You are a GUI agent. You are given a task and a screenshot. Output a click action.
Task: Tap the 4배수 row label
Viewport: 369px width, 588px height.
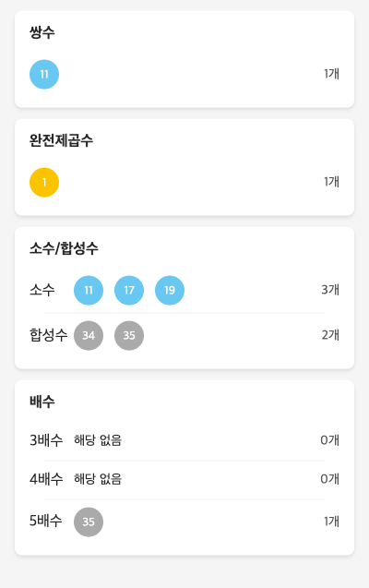[x=46, y=479]
